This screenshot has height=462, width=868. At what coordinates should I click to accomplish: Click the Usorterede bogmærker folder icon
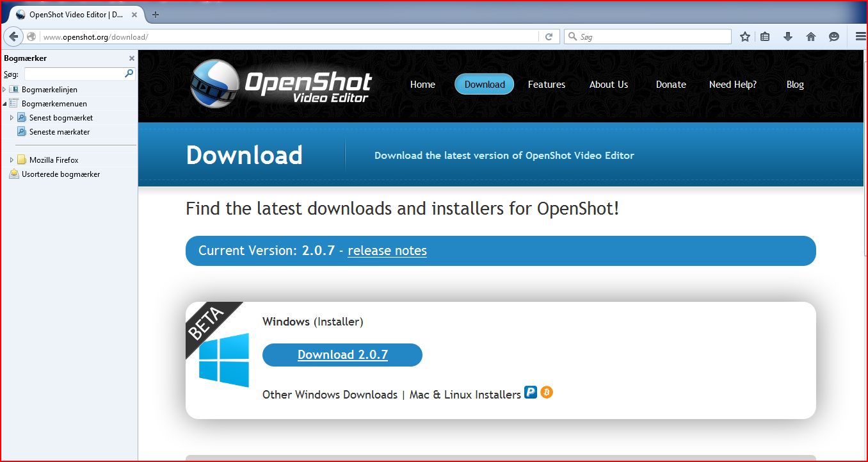[14, 174]
